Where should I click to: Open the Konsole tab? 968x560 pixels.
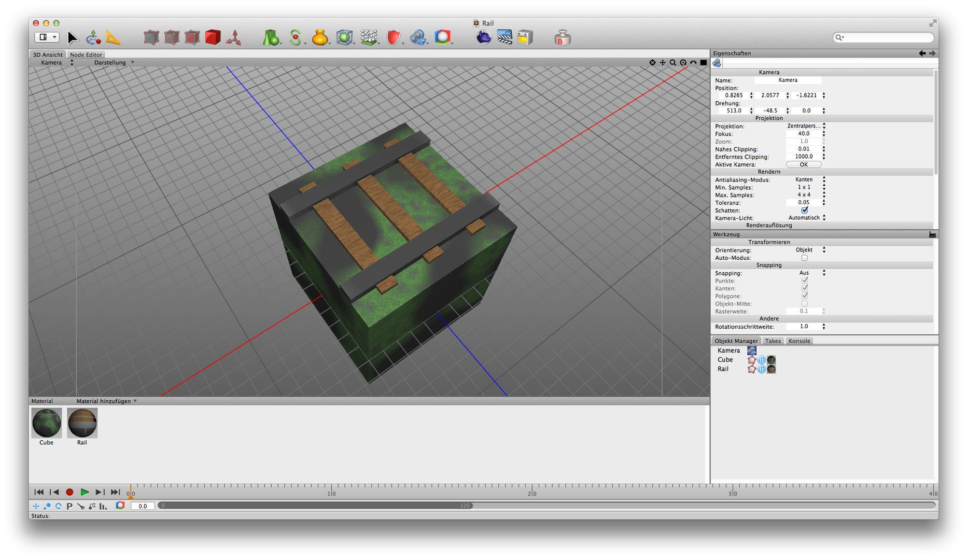pos(799,341)
